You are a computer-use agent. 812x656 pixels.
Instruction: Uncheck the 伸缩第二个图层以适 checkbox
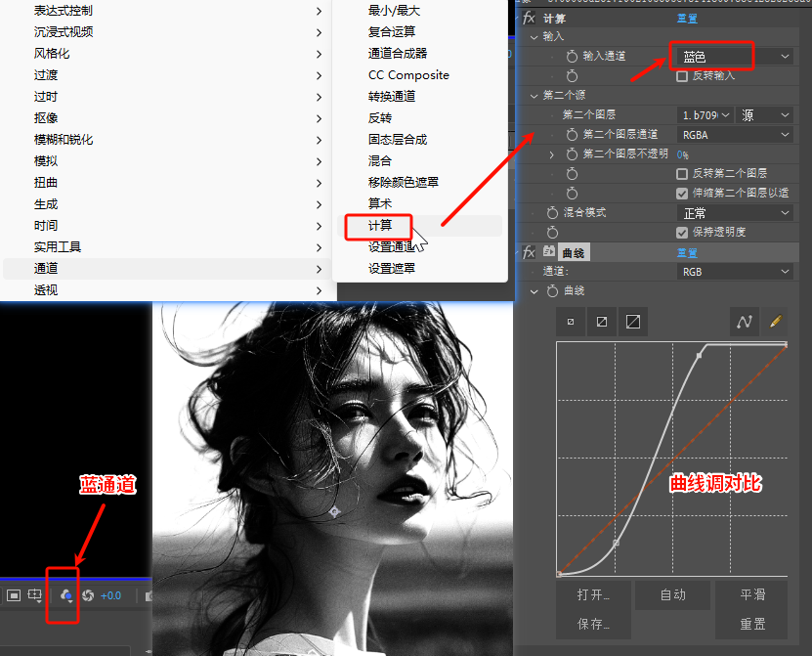[682, 194]
